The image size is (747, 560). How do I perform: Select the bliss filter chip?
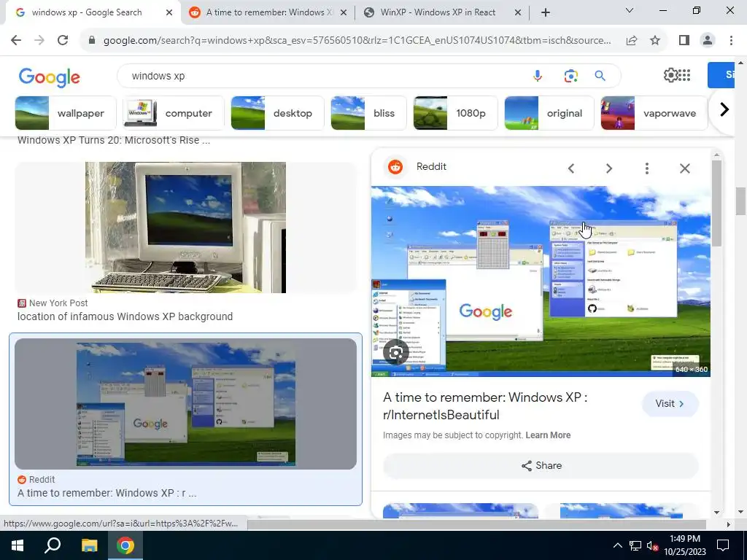coord(368,113)
